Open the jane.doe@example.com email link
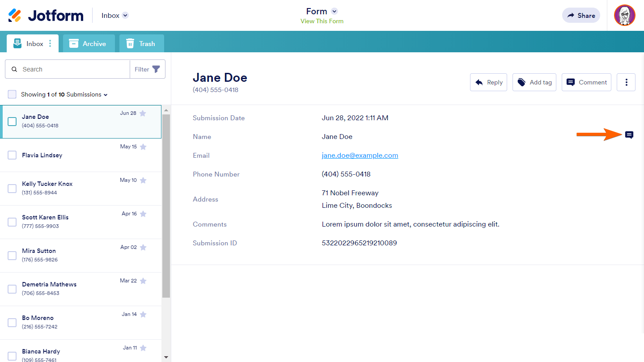644x362 pixels. [x=360, y=156]
